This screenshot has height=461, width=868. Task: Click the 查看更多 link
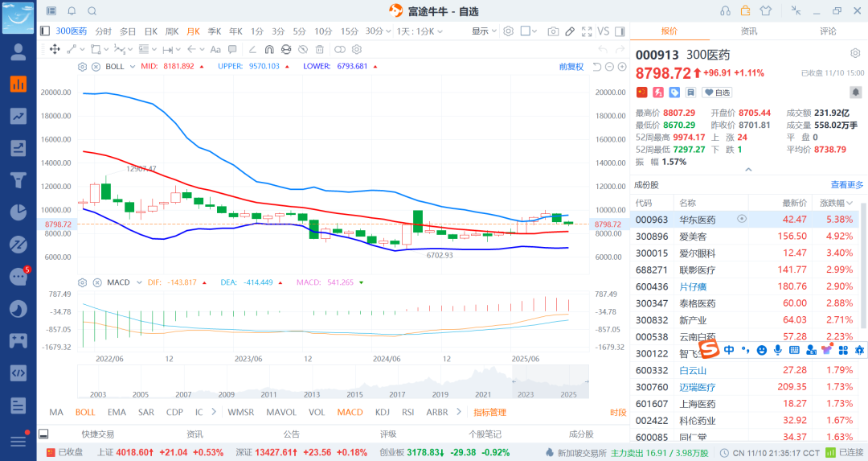click(x=846, y=185)
